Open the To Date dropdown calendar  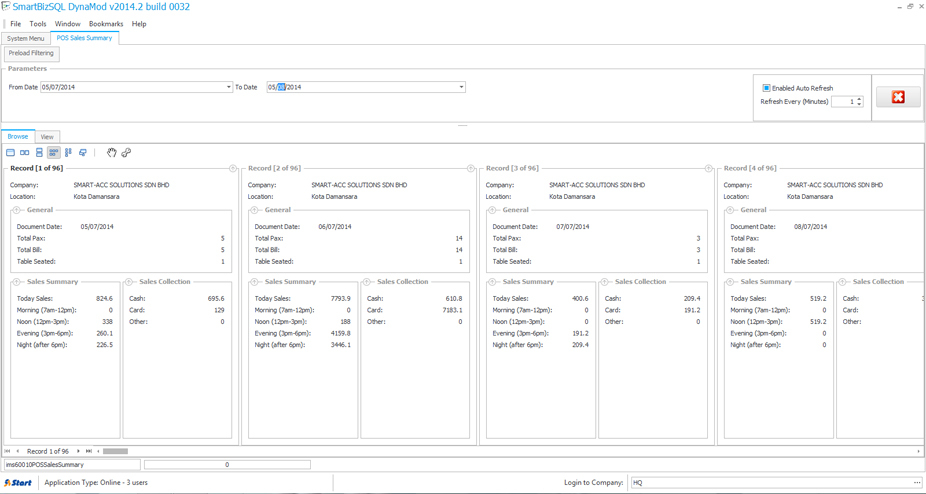(461, 87)
